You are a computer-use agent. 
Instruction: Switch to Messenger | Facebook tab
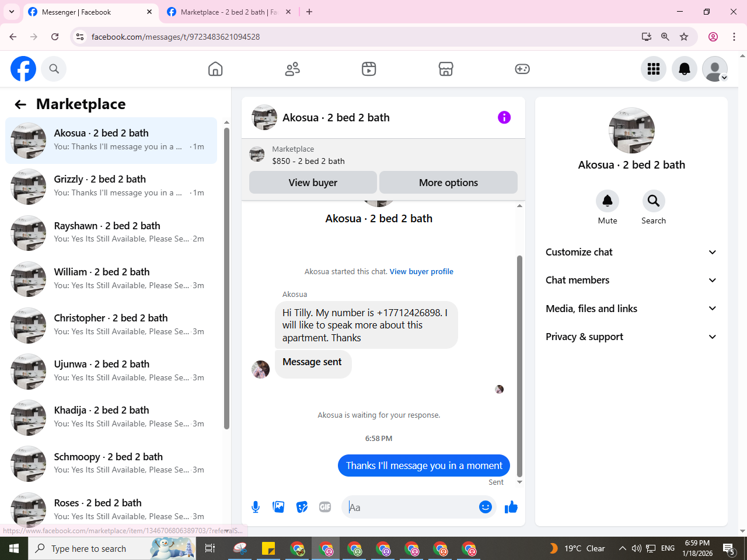point(90,12)
